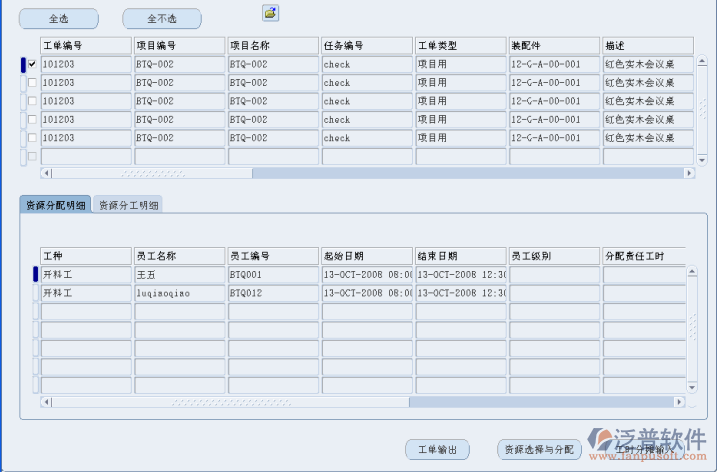Click the BTQ001 employee number field
Image resolution: width=717 pixels, height=472 pixels.
coord(273,274)
